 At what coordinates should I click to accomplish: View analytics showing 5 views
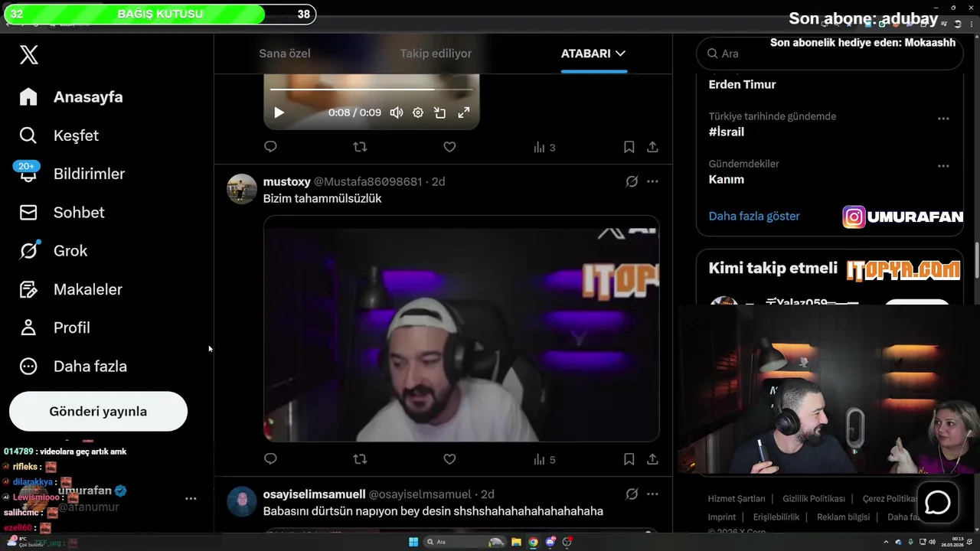pyautogui.click(x=544, y=459)
